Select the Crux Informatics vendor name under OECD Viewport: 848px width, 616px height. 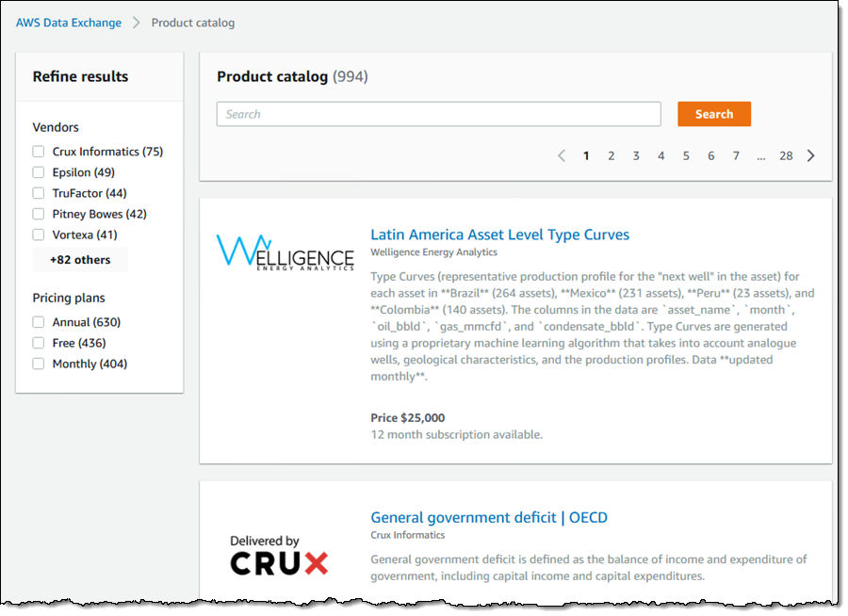click(408, 535)
